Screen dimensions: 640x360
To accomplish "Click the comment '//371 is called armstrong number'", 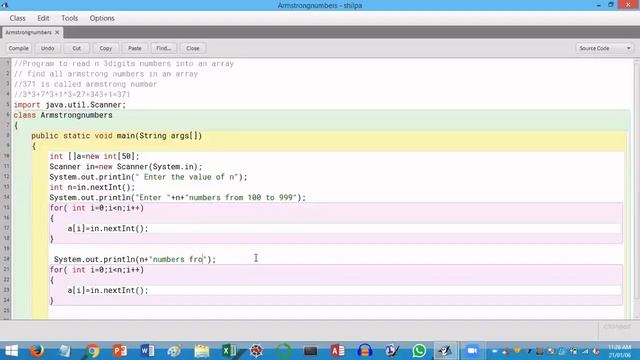I will coord(85,84).
